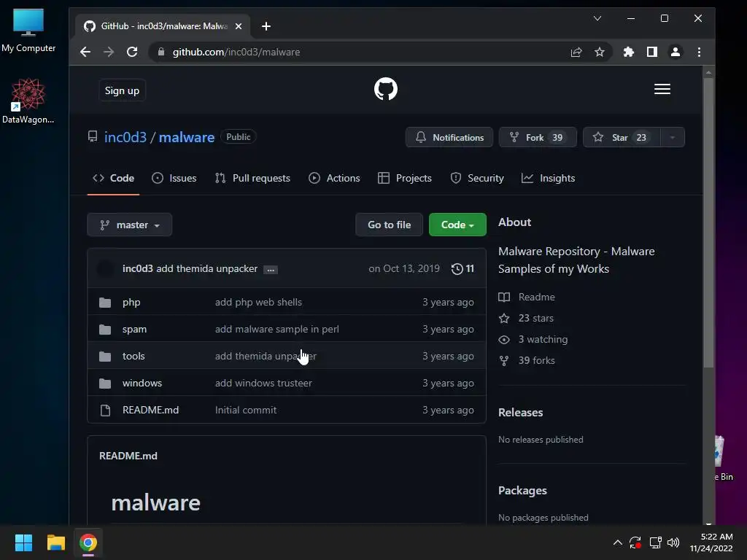Screen dimensions: 747x560
Task: Click the php folder icon
Action: [x=105, y=303]
